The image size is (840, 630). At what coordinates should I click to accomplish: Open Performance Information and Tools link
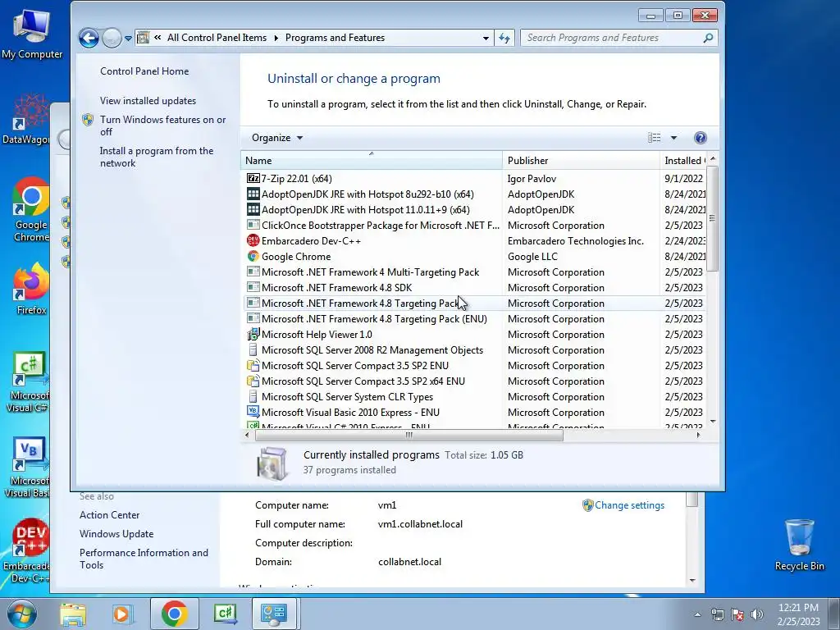pos(144,559)
